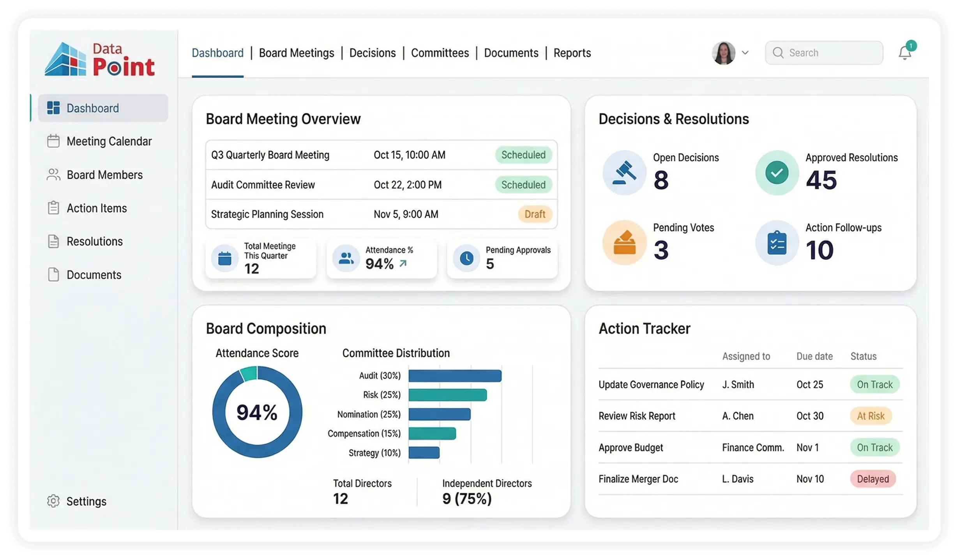Select Action Items in the sidebar
The height and width of the screenshot is (560, 959).
[x=97, y=208]
